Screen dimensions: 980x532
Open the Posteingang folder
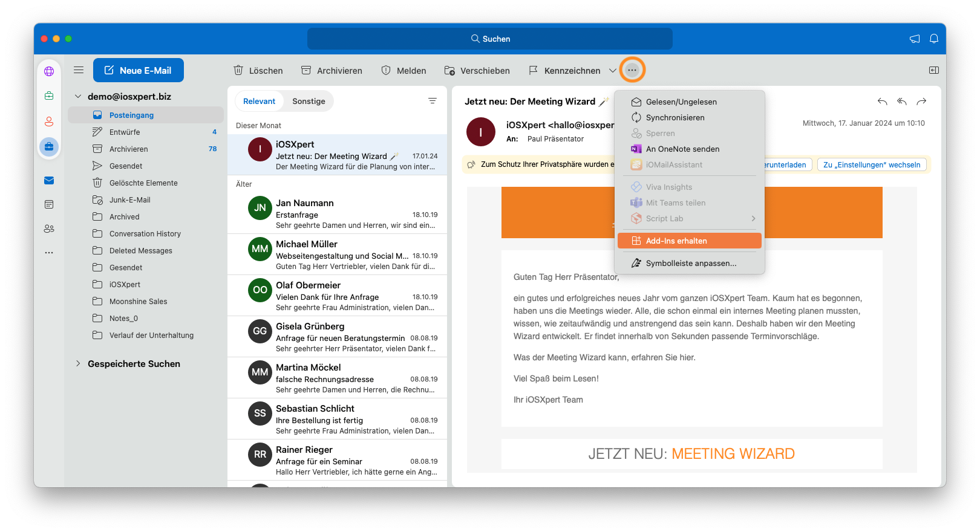click(146, 115)
